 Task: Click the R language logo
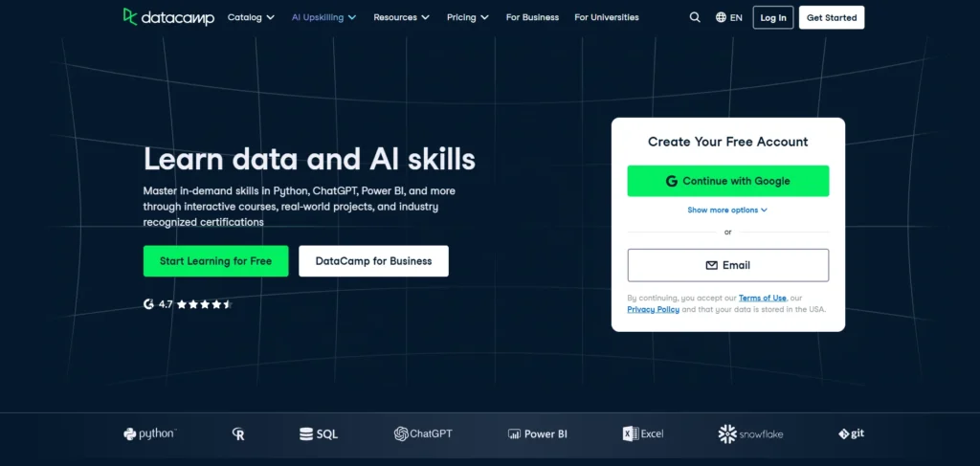(238, 434)
